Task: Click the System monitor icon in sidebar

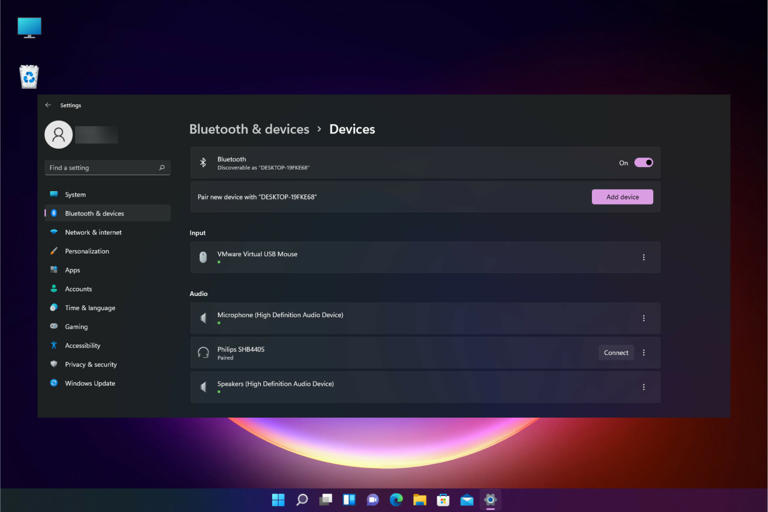Action: click(54, 194)
